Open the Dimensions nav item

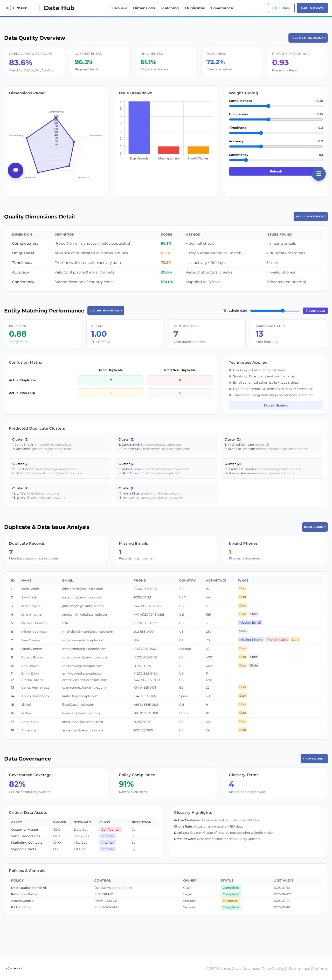[x=144, y=8]
